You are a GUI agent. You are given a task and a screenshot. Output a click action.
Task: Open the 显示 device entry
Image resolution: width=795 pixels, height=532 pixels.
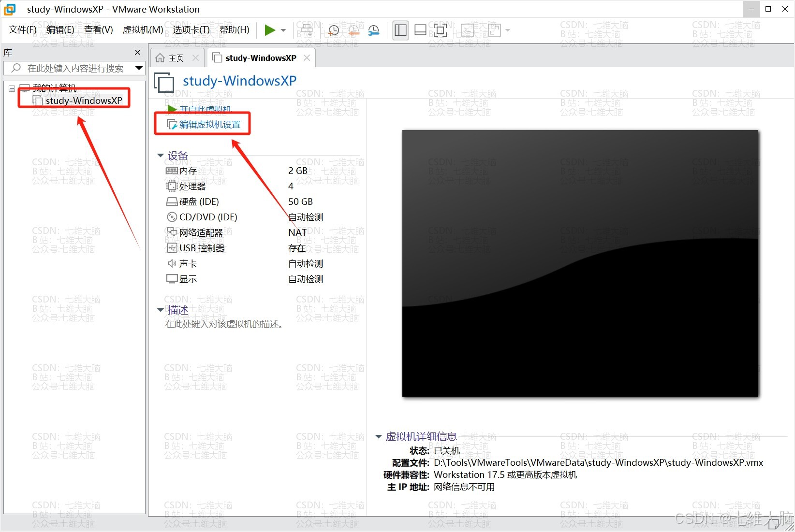pyautogui.click(x=182, y=279)
